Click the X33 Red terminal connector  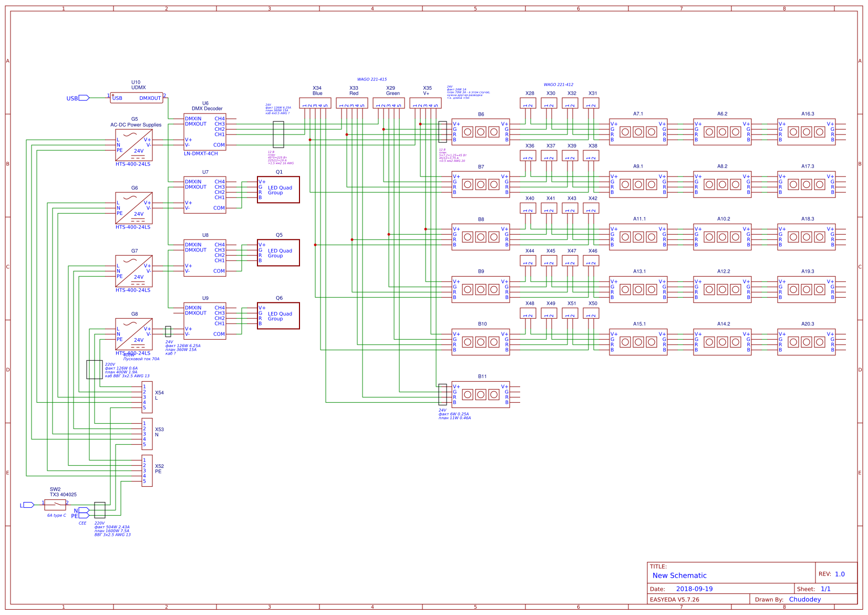coord(352,103)
